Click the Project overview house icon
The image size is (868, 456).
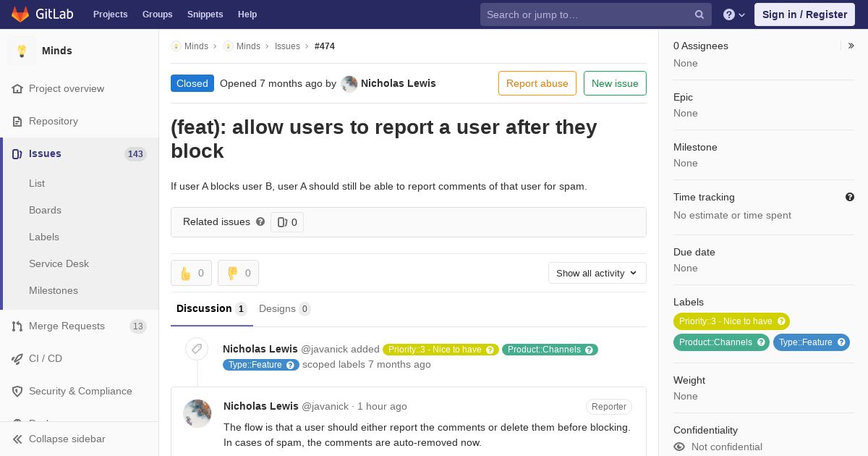17,88
